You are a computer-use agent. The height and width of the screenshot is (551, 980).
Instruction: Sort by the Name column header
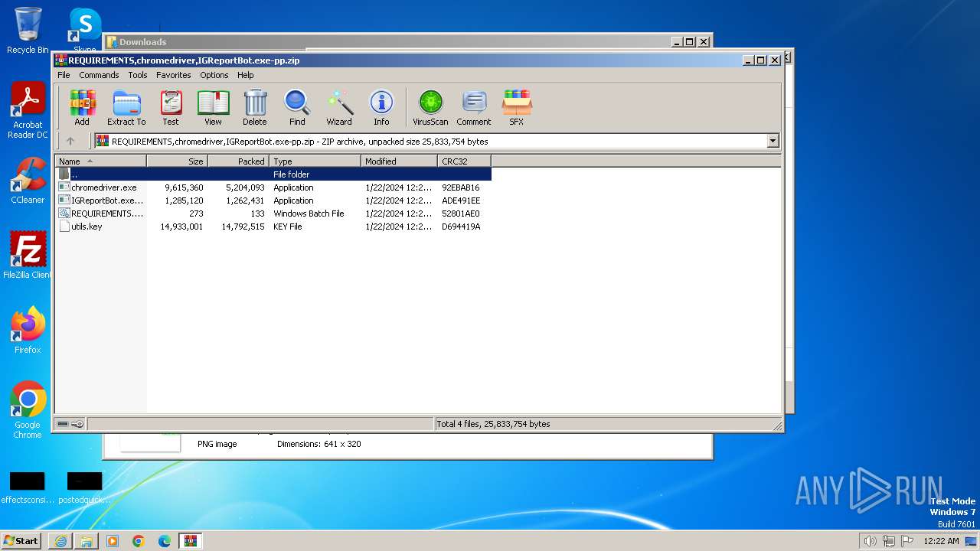click(100, 161)
